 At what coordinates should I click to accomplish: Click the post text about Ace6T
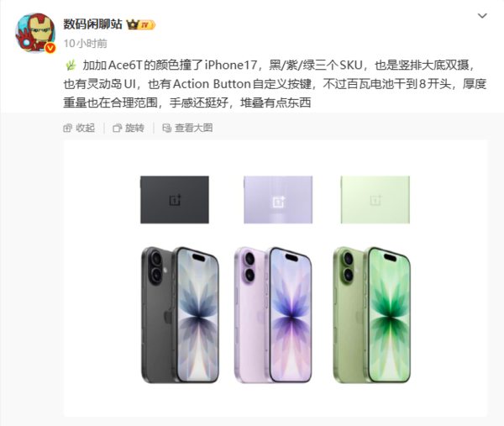pos(275,84)
